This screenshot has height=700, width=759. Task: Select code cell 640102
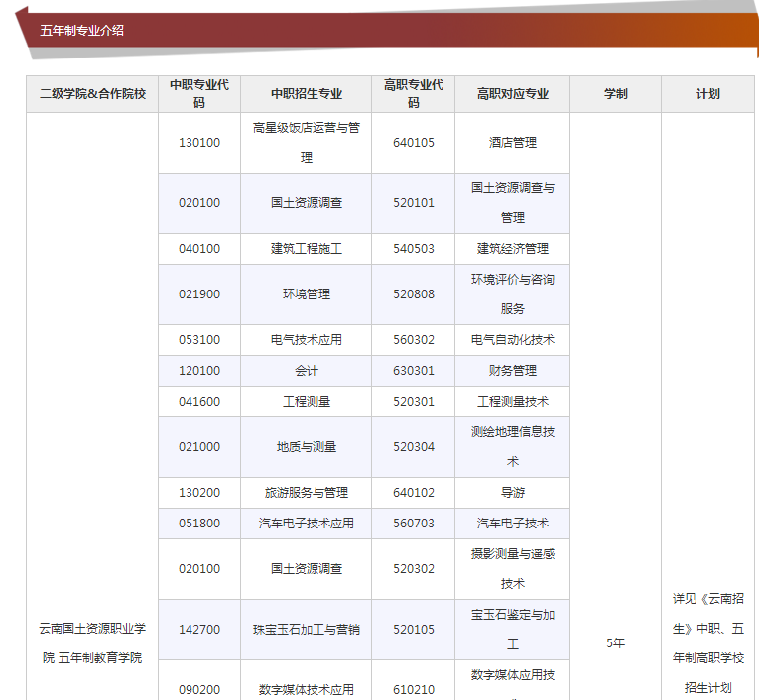pos(414,493)
